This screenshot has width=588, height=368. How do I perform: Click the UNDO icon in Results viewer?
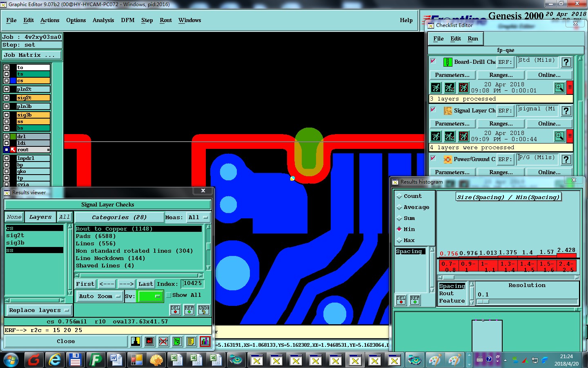pyautogui.click(x=204, y=310)
